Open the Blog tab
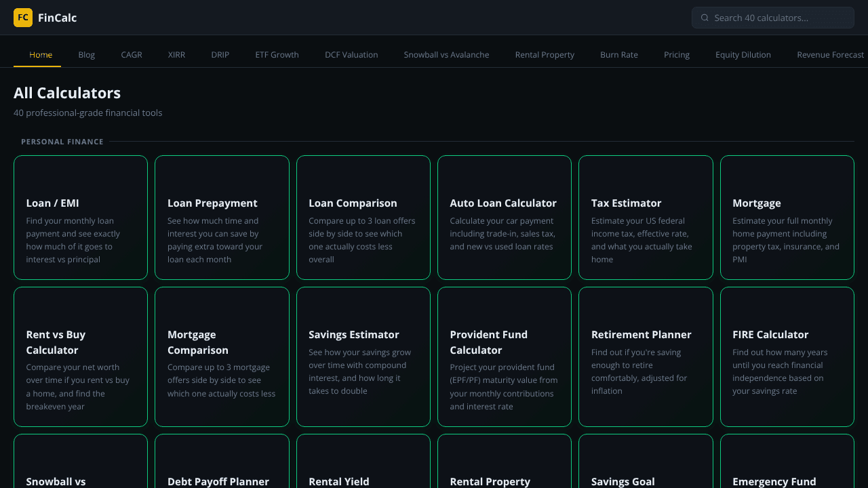The width and height of the screenshot is (868, 488). pos(87,54)
